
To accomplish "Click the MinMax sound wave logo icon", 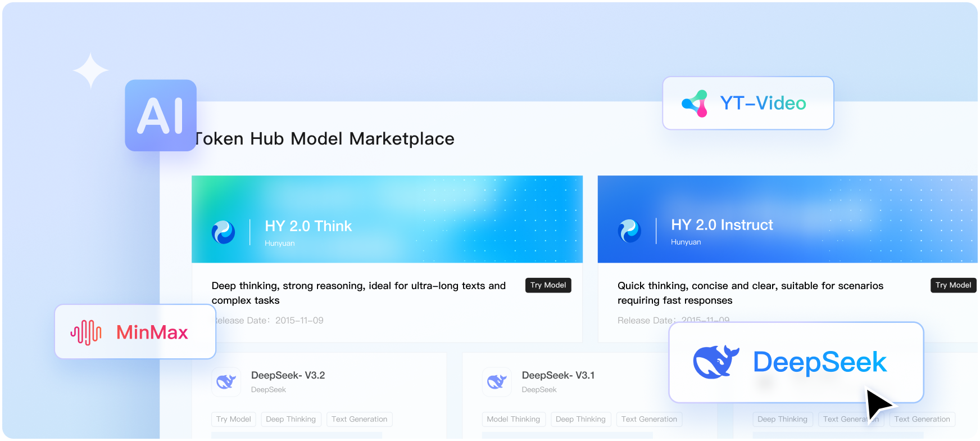I will click(x=86, y=332).
